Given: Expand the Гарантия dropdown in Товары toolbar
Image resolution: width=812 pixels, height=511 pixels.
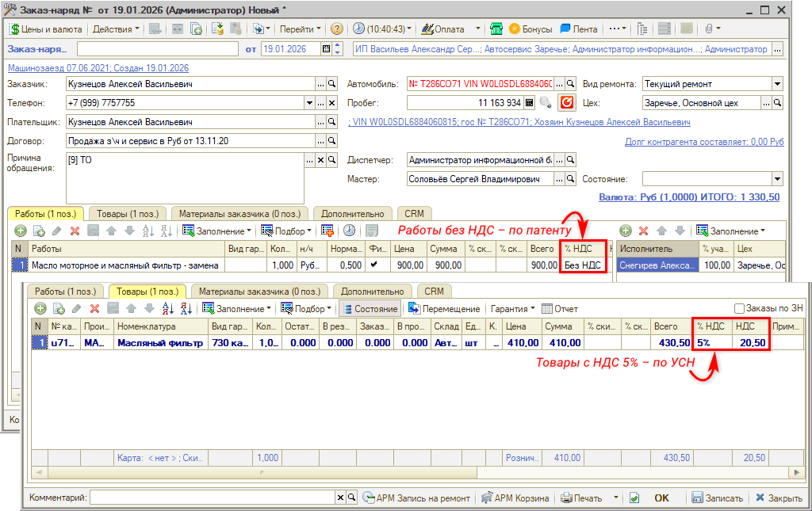Looking at the screenshot, I should (512, 309).
